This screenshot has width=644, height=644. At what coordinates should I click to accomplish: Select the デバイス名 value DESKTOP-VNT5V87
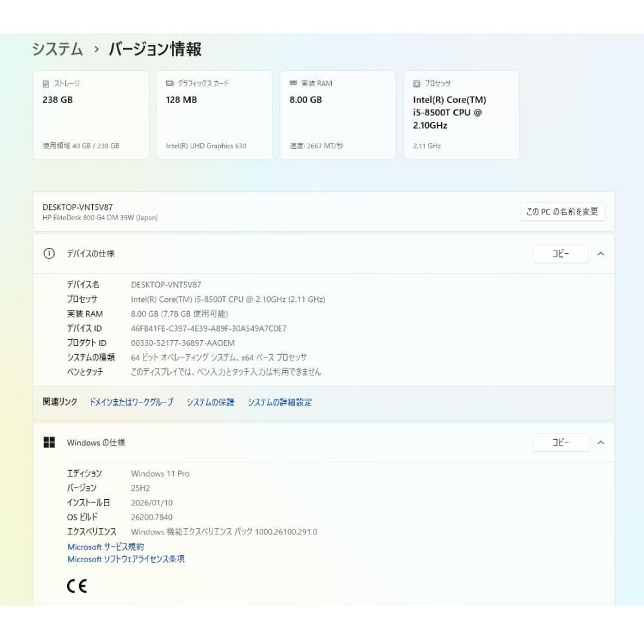click(166, 285)
